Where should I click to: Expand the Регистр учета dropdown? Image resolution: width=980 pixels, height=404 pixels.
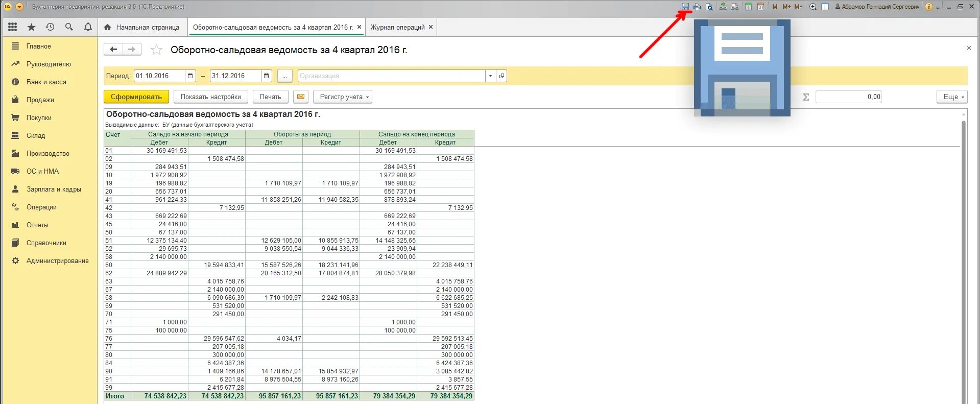343,97
